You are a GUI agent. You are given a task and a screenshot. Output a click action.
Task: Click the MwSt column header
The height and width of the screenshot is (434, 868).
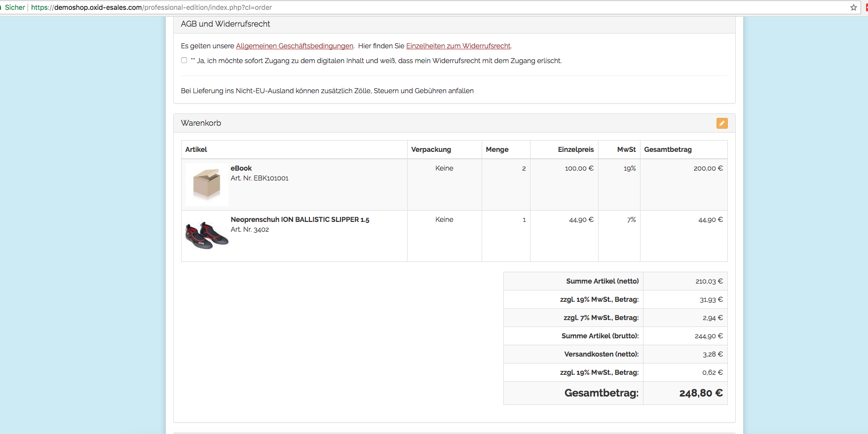[x=626, y=149]
